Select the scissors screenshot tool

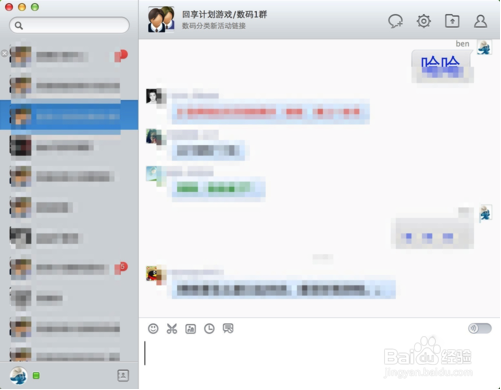(172, 329)
